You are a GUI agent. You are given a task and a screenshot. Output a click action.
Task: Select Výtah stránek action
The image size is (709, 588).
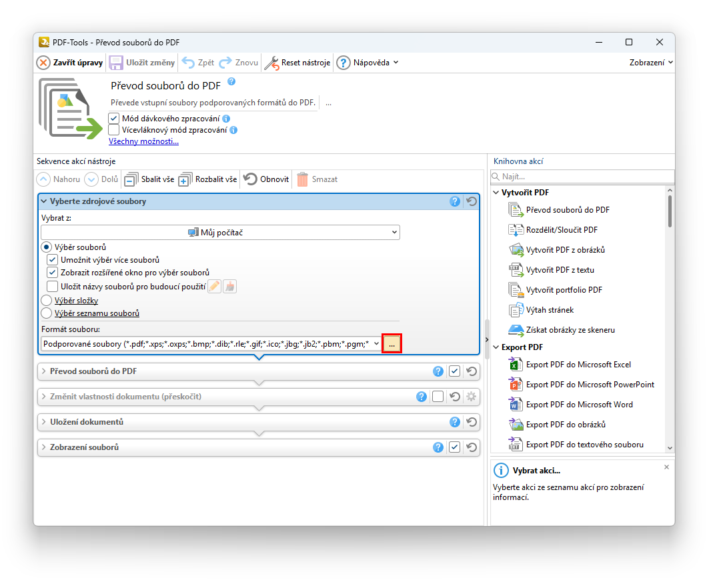(x=541, y=310)
